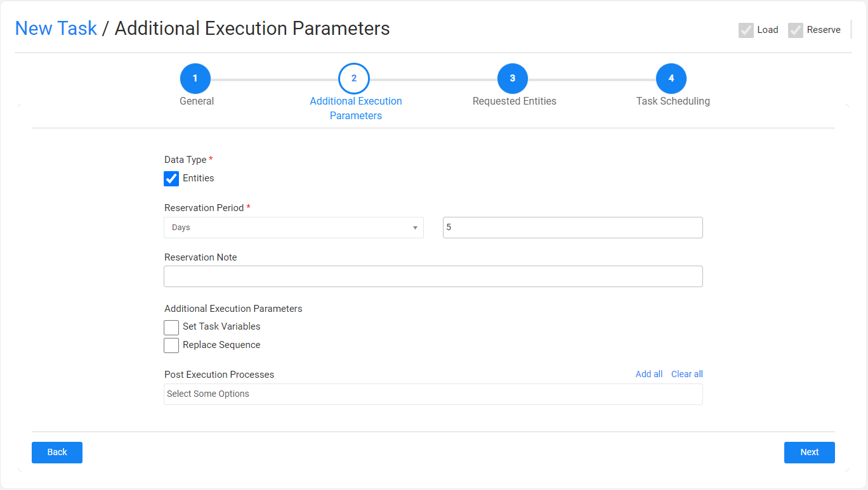Click the Reservation Period label
The height and width of the screenshot is (490, 868).
(x=204, y=208)
